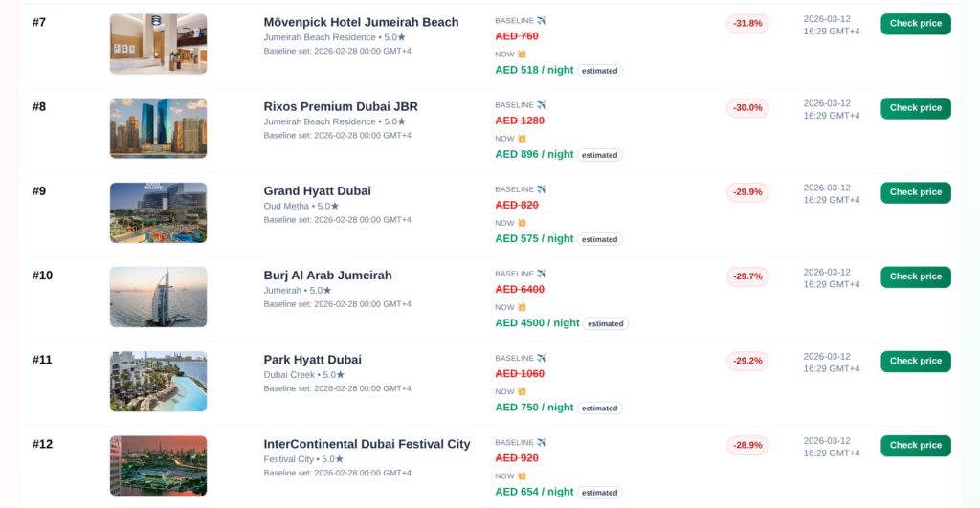Open the Mövenpick Hotel lobby thumbnail
980x508 pixels.
pos(158,44)
